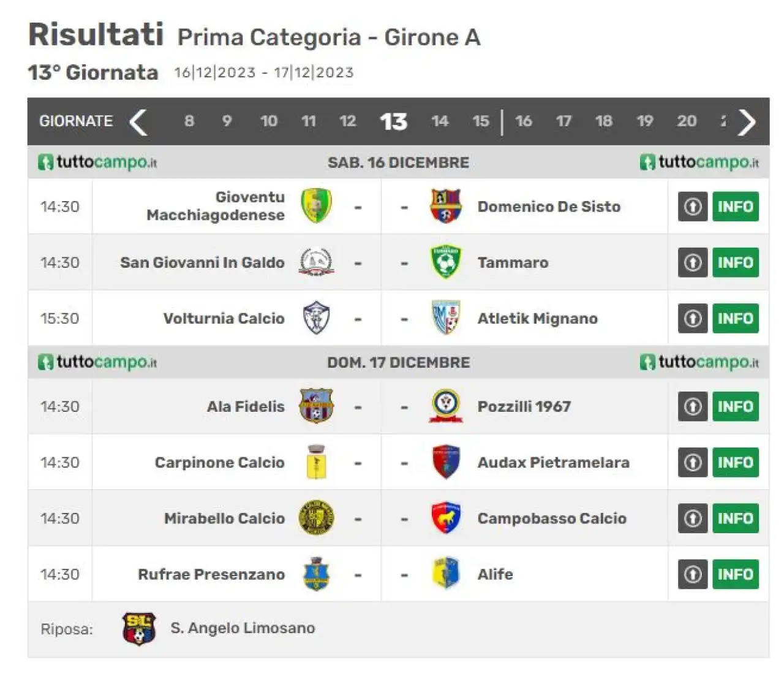The image size is (784, 676).
Task: Click the Domenico De Sisto team crest
Action: (446, 206)
